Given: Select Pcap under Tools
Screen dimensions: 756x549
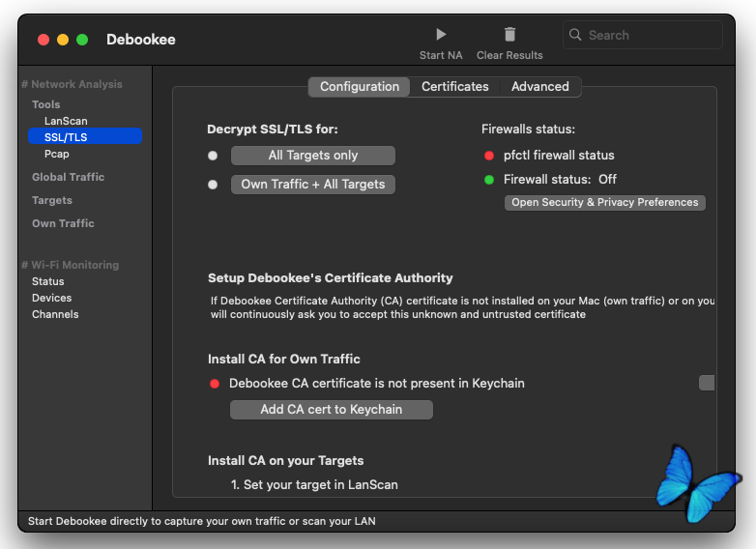Looking at the screenshot, I should pos(56,154).
